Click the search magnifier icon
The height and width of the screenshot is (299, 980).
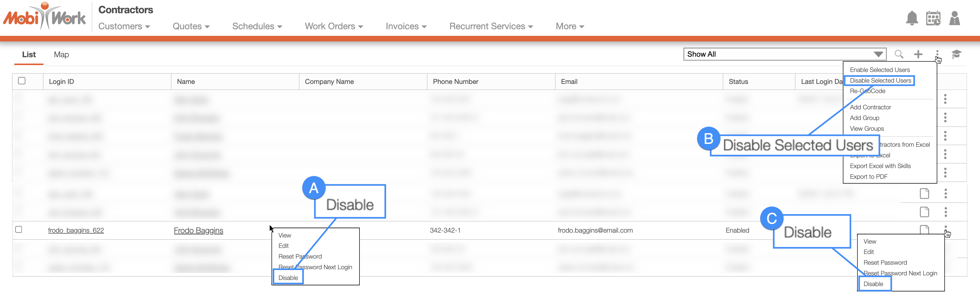click(x=899, y=54)
